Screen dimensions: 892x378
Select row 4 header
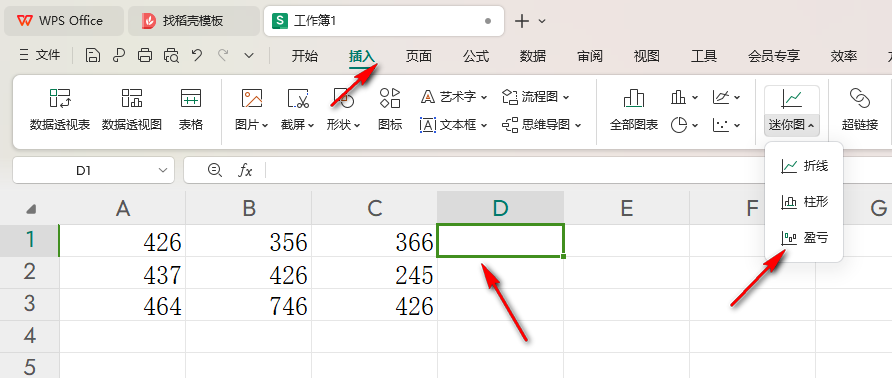pyautogui.click(x=30, y=336)
